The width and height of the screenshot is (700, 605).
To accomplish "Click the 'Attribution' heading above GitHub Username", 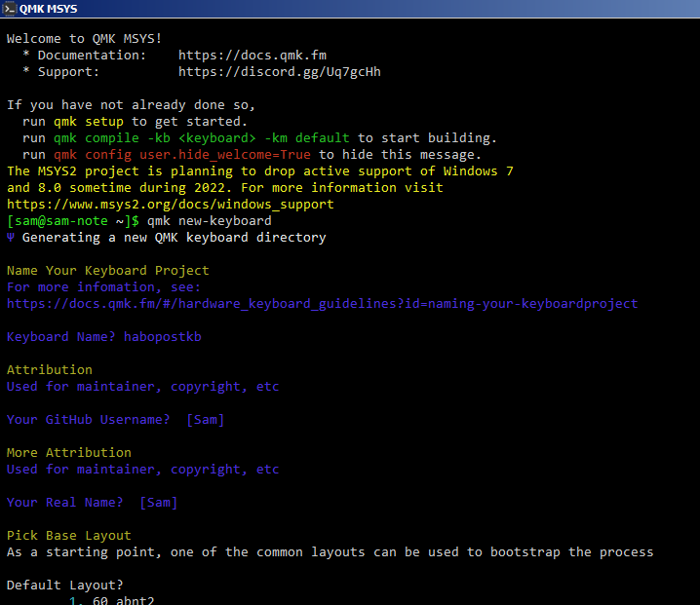I will click(50, 370).
